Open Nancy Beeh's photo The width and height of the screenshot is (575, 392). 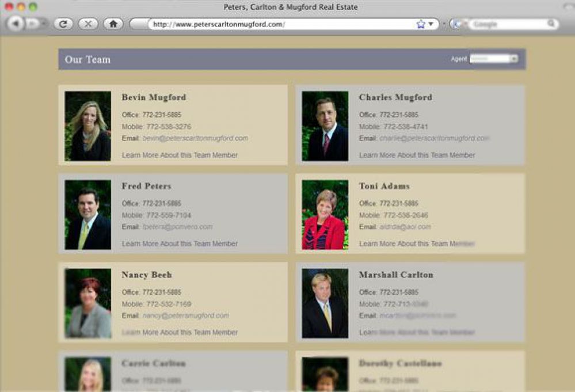click(87, 303)
